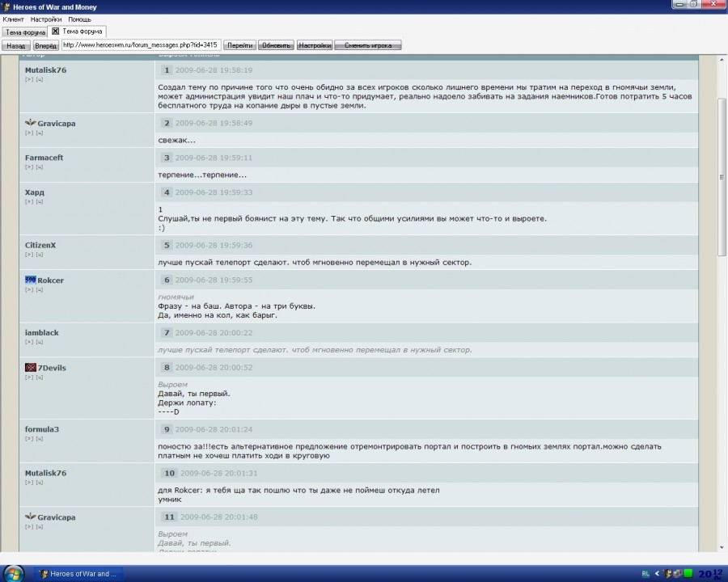Open CitizenX's profile link

click(40, 245)
